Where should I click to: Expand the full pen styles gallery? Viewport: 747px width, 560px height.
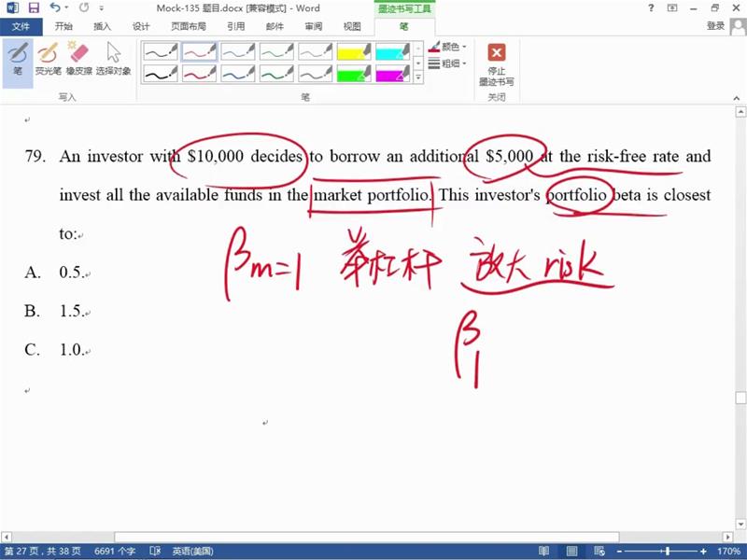[418, 77]
